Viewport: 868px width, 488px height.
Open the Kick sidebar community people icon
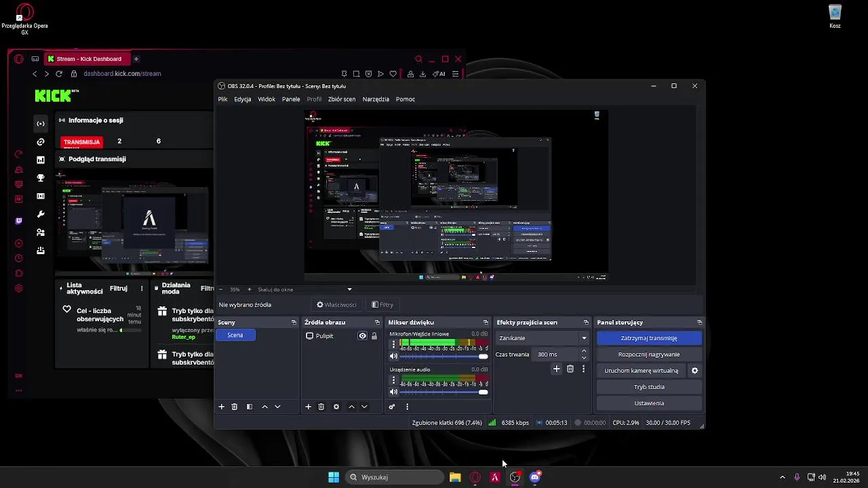[x=41, y=232]
